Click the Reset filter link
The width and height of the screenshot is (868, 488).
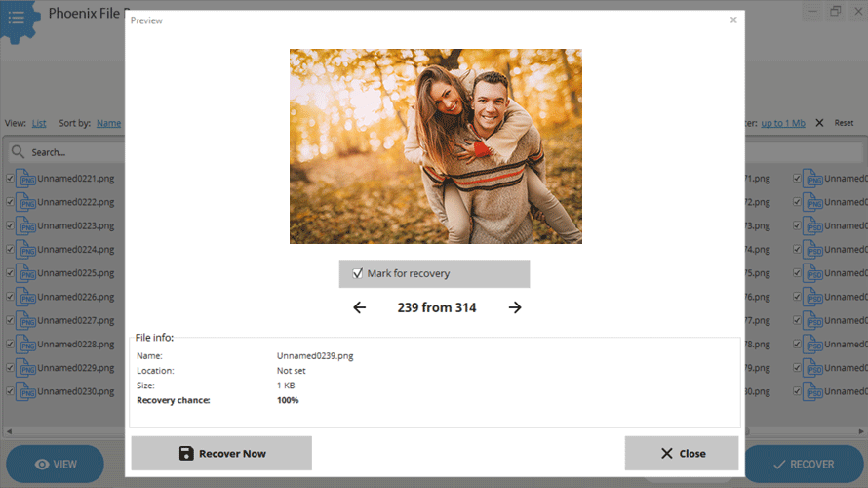(x=844, y=123)
